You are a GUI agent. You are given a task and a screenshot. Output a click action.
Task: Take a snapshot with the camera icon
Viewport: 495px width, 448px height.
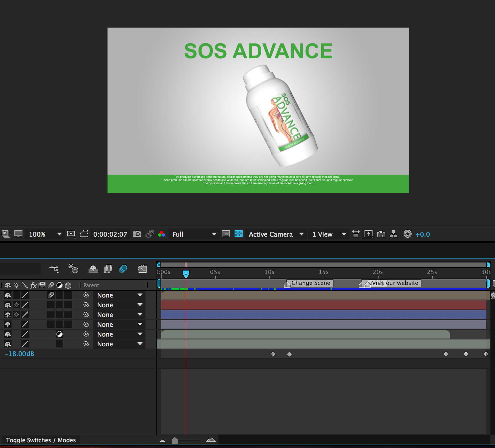tap(137, 234)
